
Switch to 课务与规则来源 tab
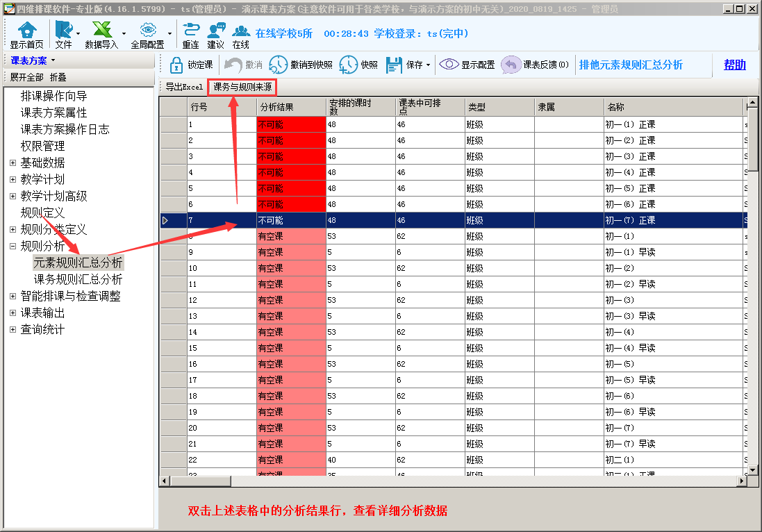[242, 87]
